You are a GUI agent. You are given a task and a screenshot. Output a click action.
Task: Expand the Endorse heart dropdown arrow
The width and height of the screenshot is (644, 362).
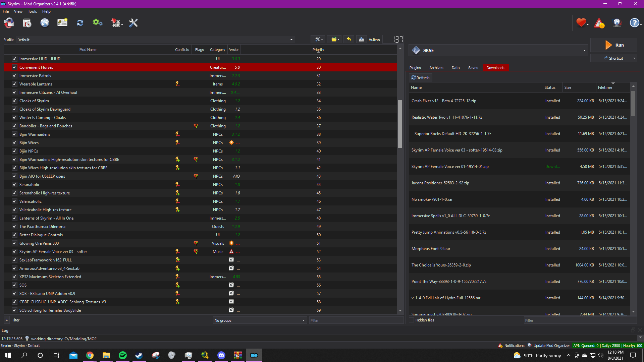588,24
